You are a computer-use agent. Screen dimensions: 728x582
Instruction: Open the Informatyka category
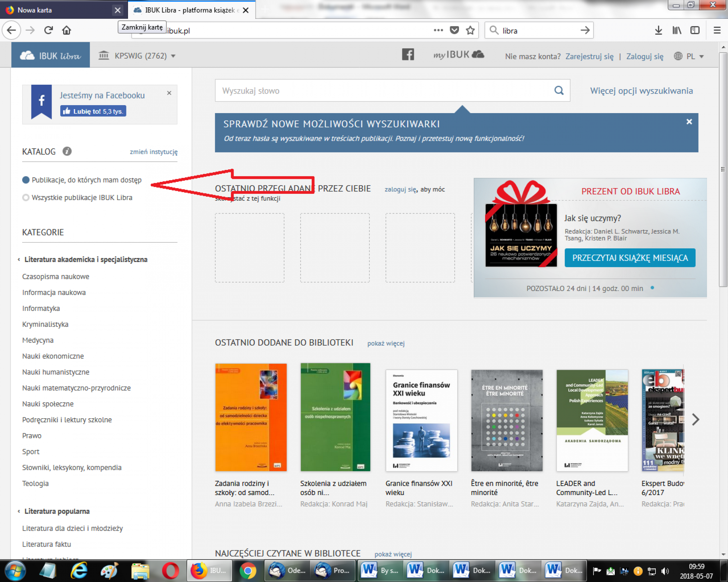point(41,309)
